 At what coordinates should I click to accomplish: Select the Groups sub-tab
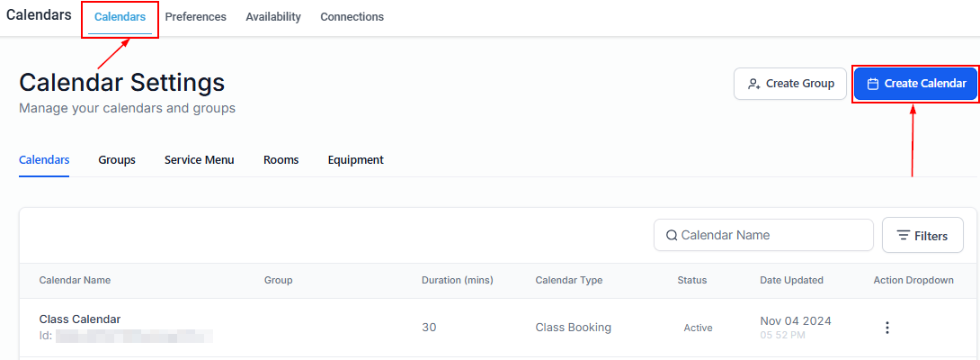pos(117,160)
